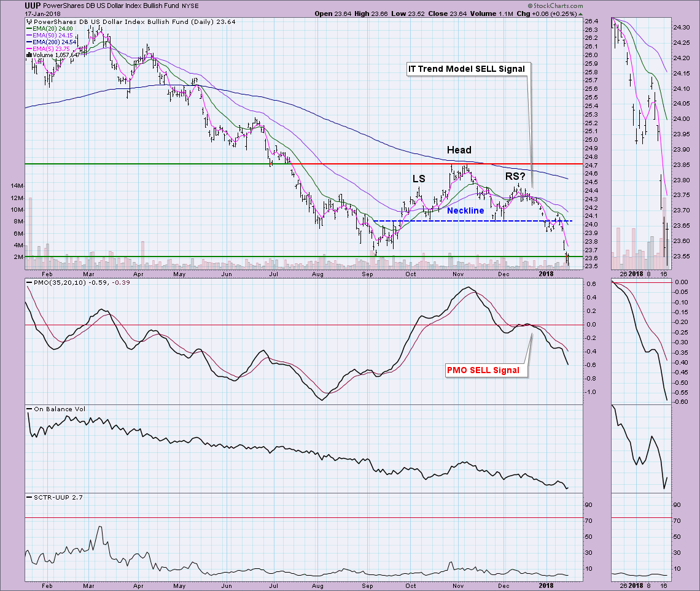The image size is (700, 591).
Task: Click the date 17-Jan-2018
Action: 42,14
